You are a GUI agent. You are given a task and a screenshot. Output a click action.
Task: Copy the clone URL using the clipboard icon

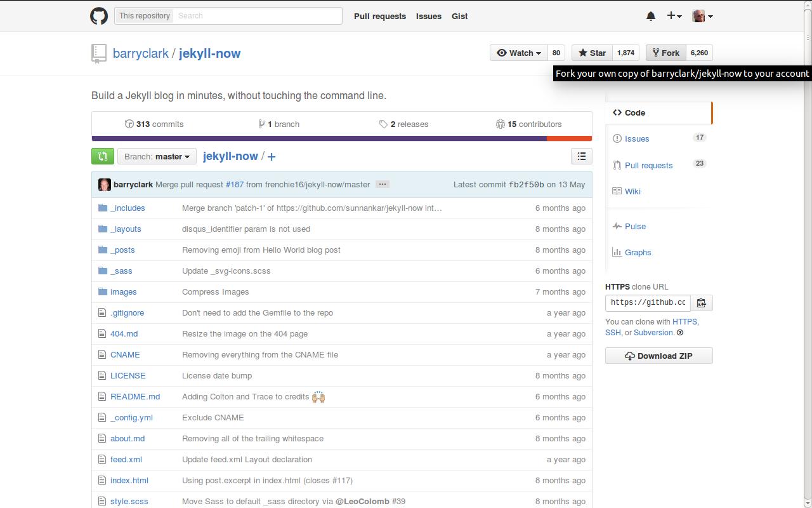click(x=702, y=303)
